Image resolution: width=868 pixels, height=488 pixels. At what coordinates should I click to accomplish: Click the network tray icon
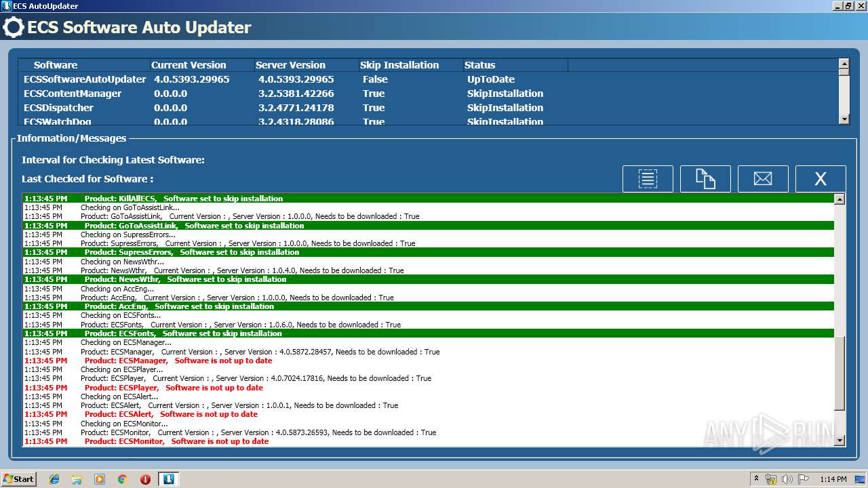pyautogui.click(x=771, y=479)
